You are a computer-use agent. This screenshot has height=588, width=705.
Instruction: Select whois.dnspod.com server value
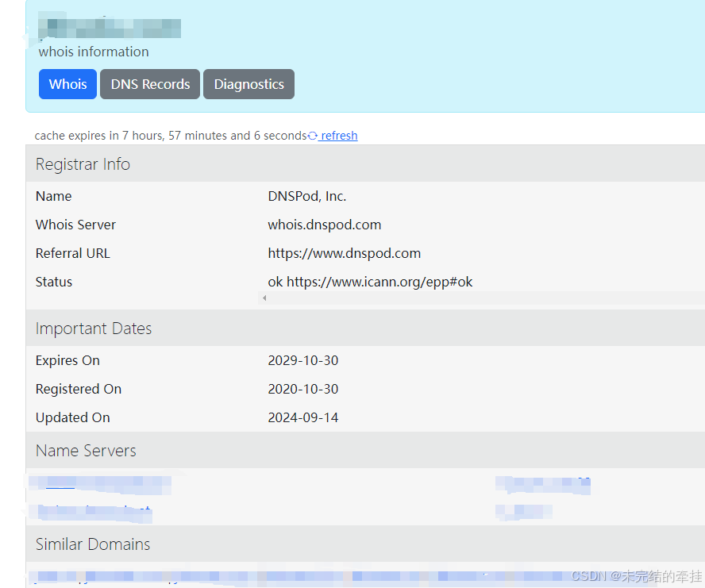pos(324,225)
